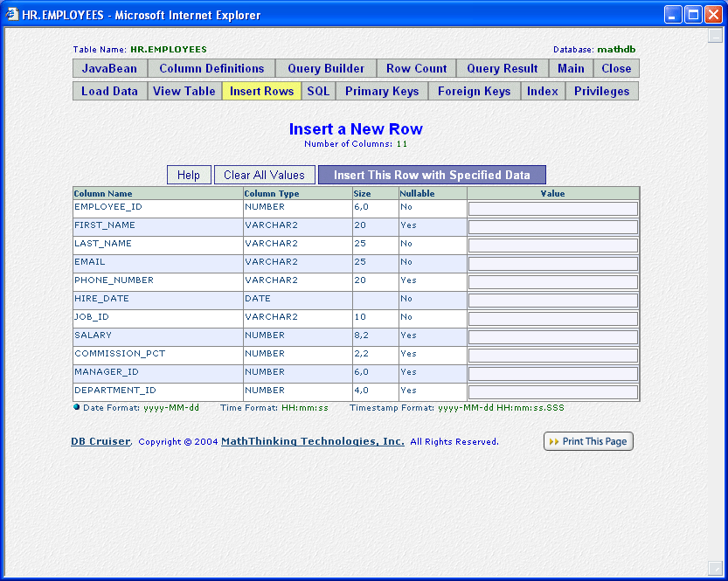Click the HIRE_DATE column name cell
The height and width of the screenshot is (581, 728).
click(158, 301)
